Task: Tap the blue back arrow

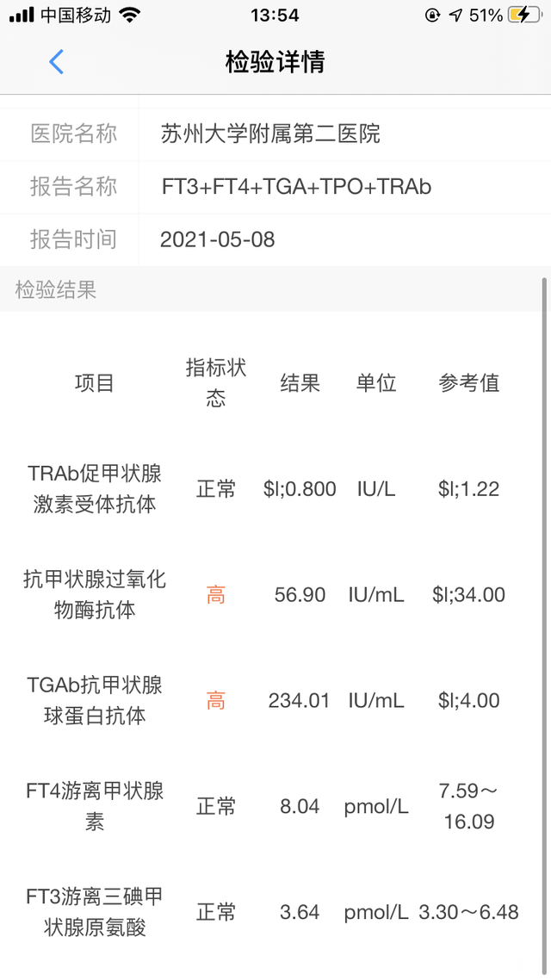Action: tap(57, 62)
